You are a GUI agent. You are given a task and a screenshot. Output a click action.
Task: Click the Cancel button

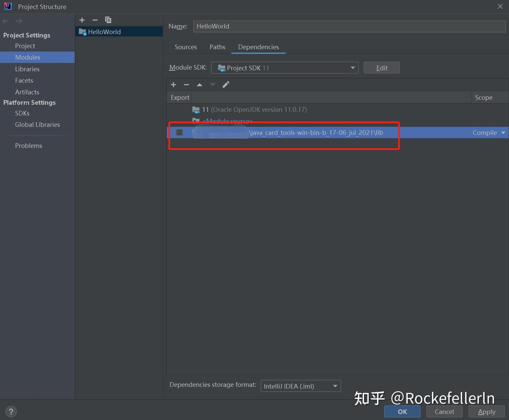(x=444, y=412)
